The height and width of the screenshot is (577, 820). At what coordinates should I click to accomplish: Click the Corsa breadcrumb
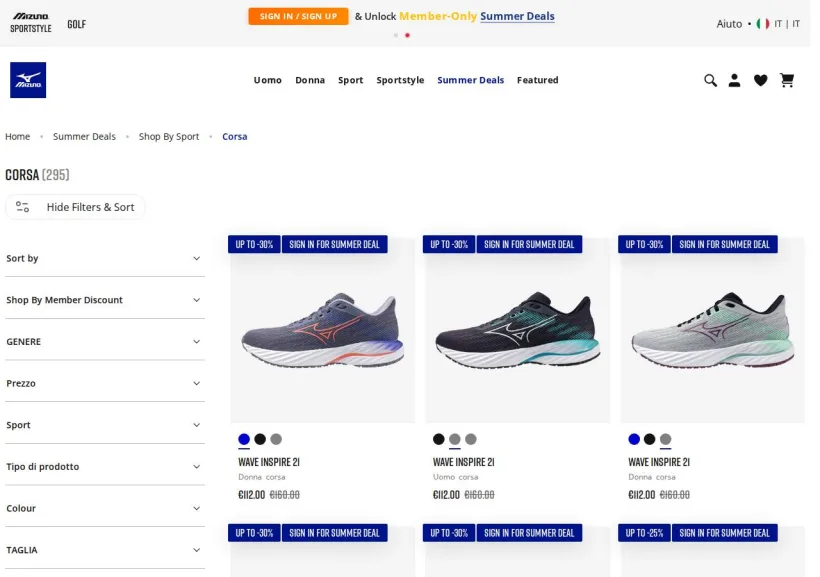[235, 137]
